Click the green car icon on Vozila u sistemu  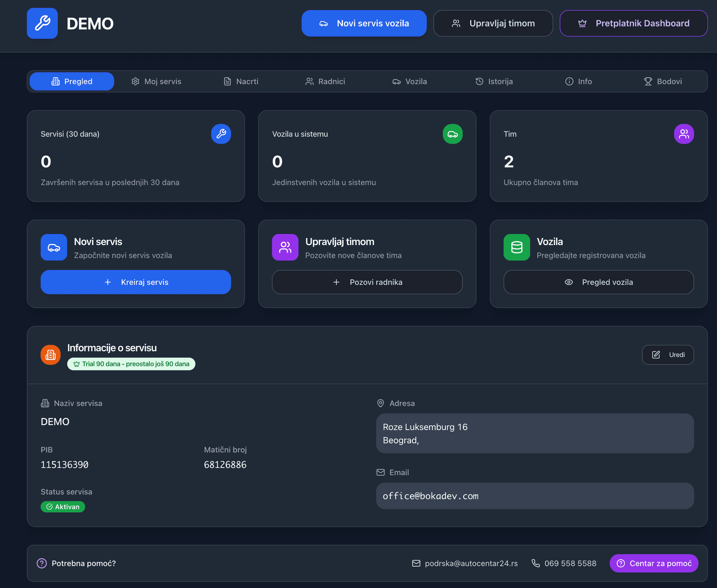pyautogui.click(x=453, y=134)
